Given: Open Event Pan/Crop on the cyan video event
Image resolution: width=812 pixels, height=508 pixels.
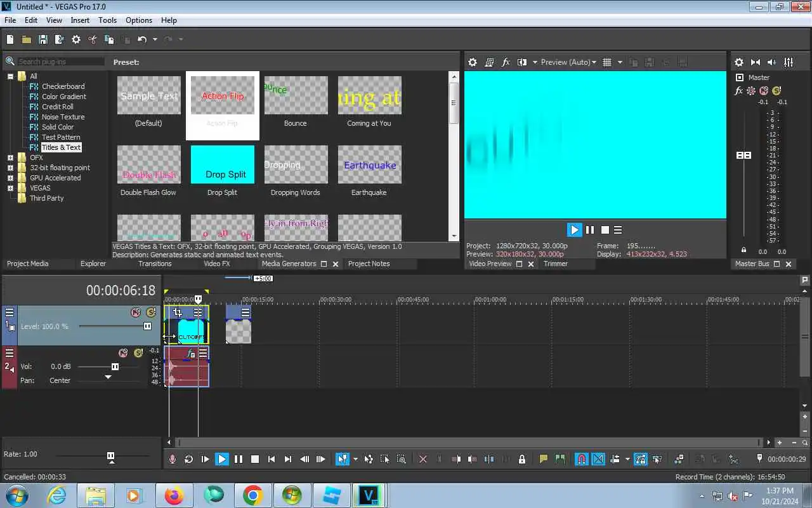Looking at the screenshot, I should coord(178,312).
